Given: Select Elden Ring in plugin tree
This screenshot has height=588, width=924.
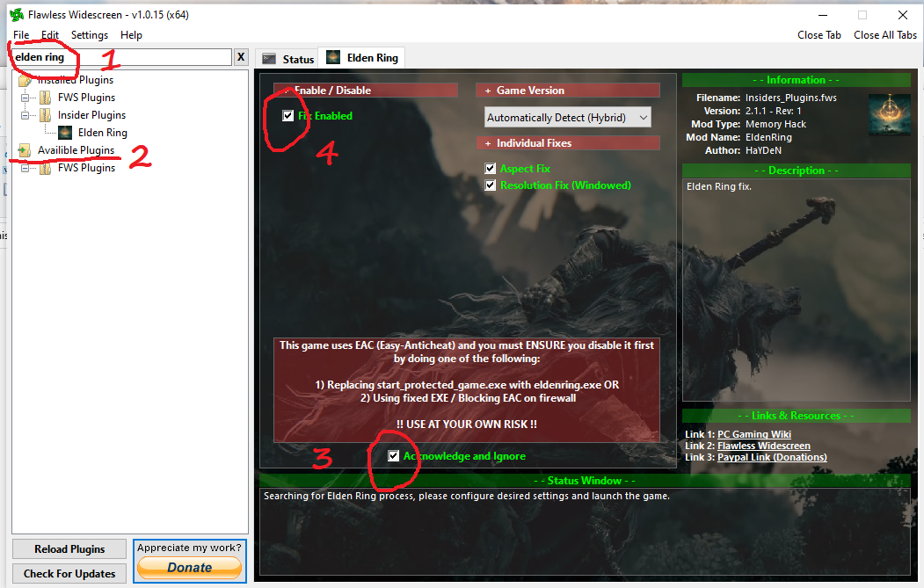Looking at the screenshot, I should click(103, 133).
